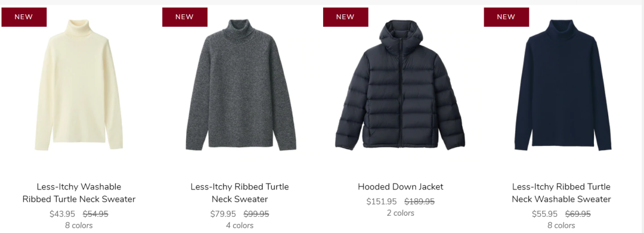This screenshot has width=644, height=233.
Task: Click the 2 colors text under the jacket
Action: click(x=401, y=213)
